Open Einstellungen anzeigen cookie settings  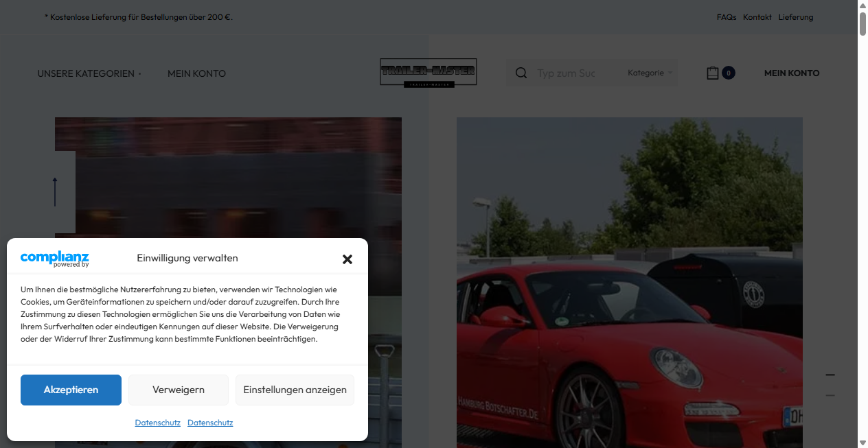click(295, 390)
